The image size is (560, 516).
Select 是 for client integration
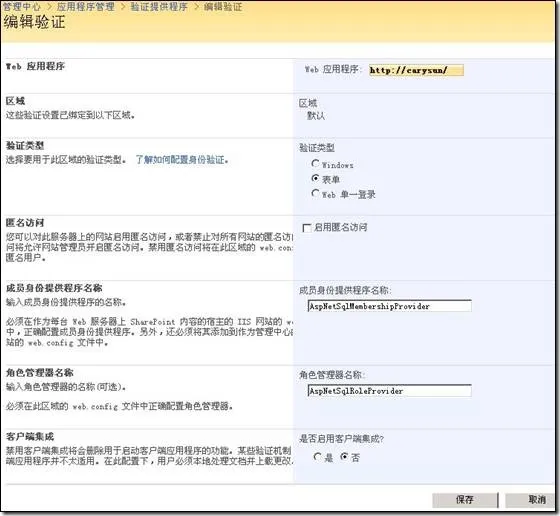coord(317,457)
